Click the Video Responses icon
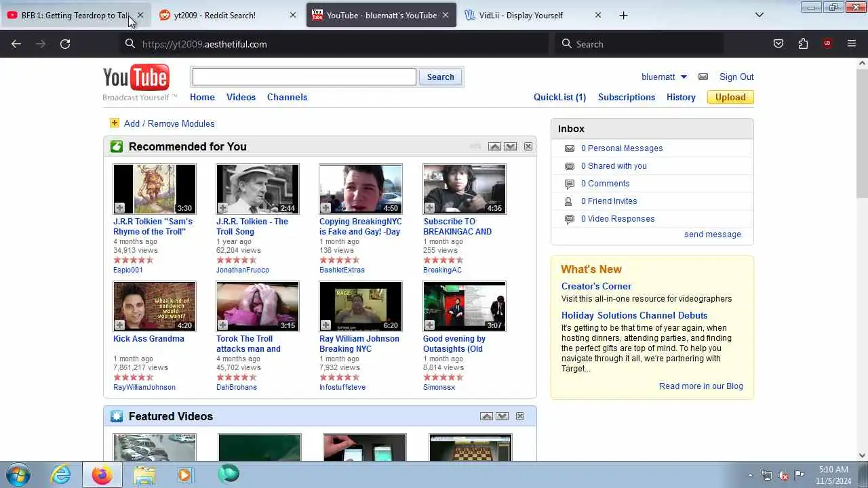 click(570, 219)
